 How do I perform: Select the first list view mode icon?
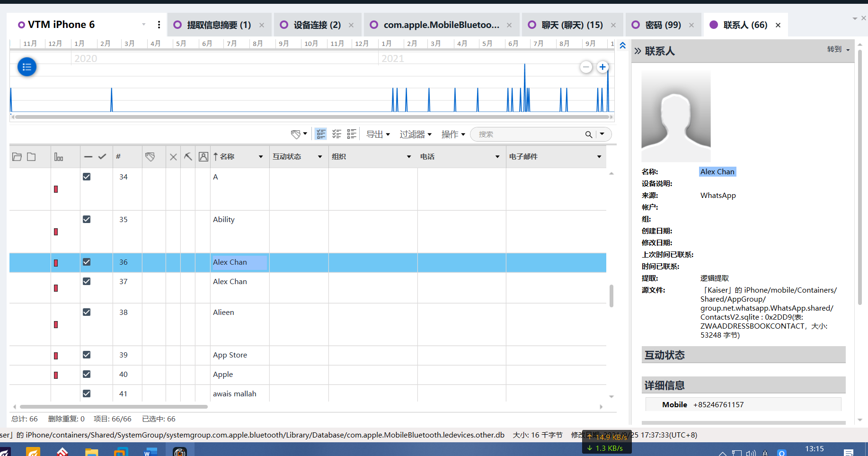321,134
